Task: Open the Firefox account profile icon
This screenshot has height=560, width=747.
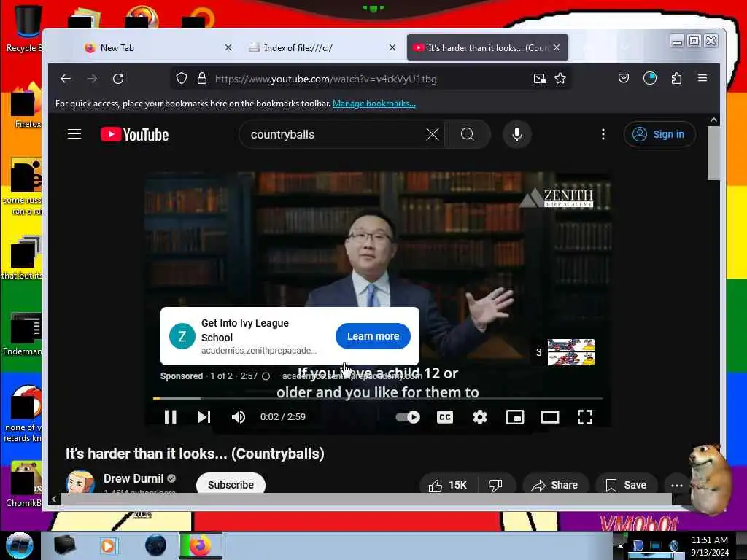Action: coord(650,78)
